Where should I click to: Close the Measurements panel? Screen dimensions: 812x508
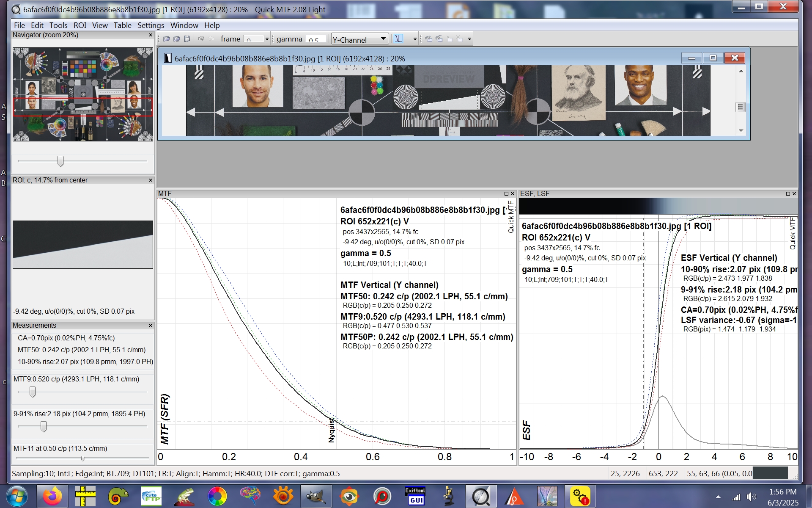[x=151, y=326]
